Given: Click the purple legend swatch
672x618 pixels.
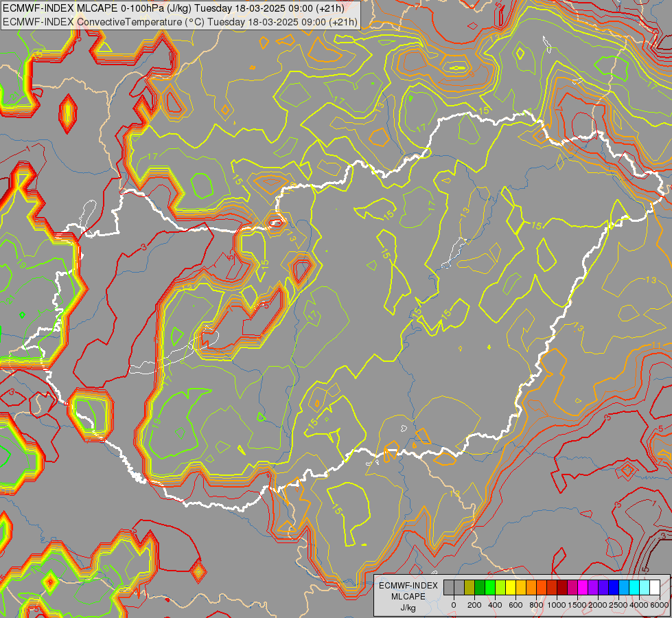Looking at the screenshot, I should click(x=594, y=587).
